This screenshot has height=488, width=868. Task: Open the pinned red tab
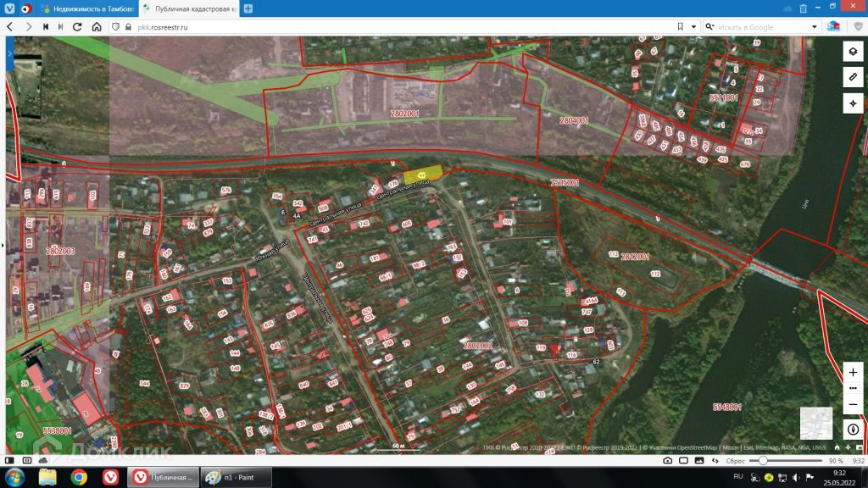pyautogui.click(x=25, y=8)
